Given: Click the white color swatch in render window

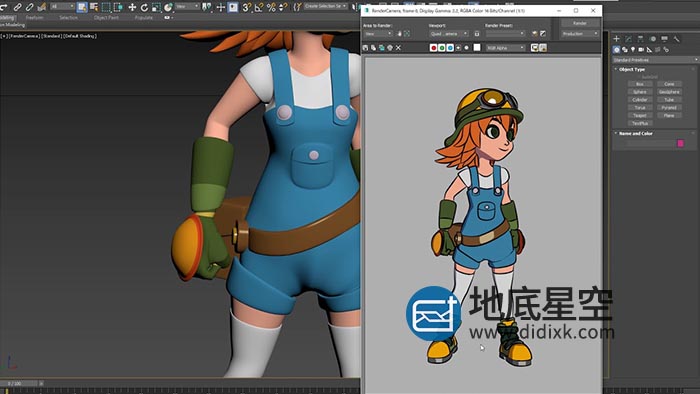Looking at the screenshot, I should coord(477,47).
